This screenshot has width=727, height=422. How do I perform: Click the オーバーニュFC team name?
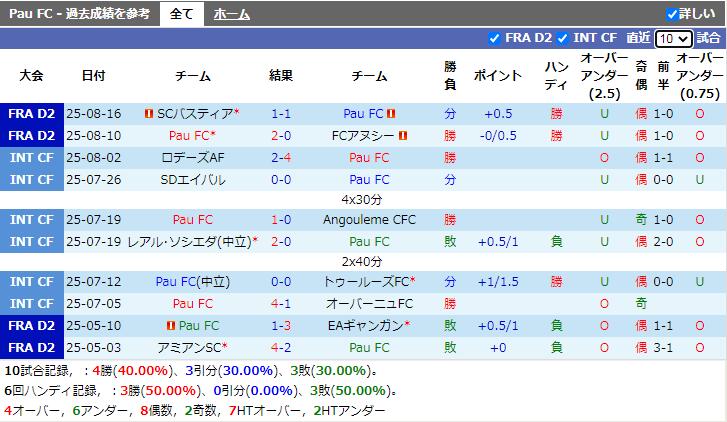pos(370,304)
